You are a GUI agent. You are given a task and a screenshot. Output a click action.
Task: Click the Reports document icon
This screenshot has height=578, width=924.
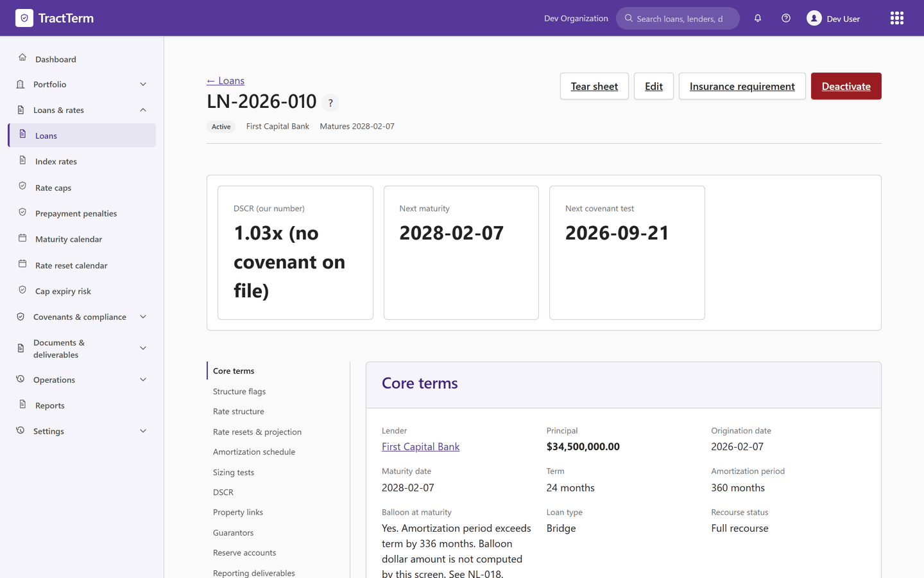pyautogui.click(x=22, y=404)
